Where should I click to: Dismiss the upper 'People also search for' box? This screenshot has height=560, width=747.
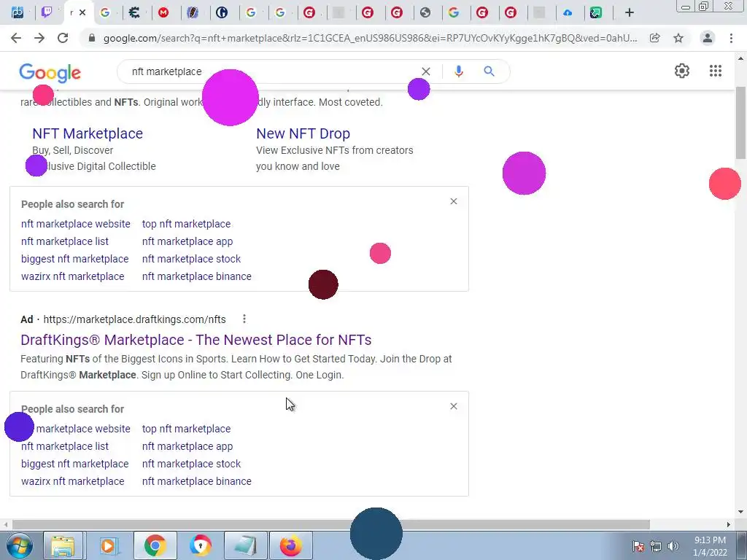[454, 201]
